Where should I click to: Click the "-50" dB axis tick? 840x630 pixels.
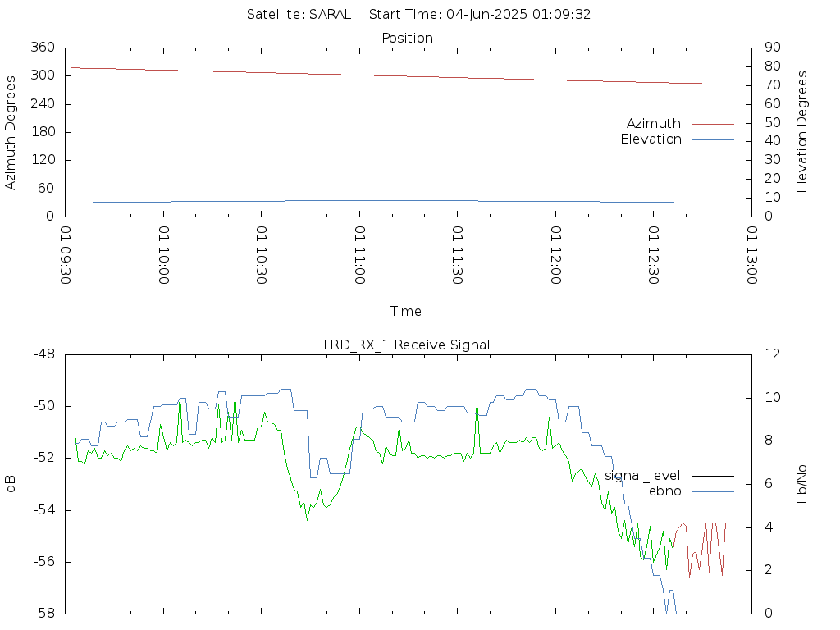pos(44,406)
